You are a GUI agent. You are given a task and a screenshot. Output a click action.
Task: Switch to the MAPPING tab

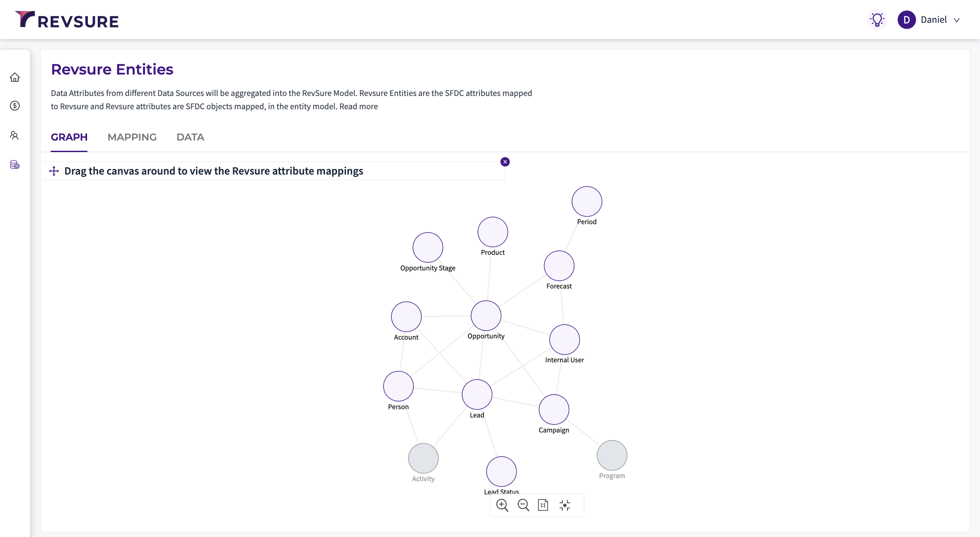pyautogui.click(x=132, y=137)
